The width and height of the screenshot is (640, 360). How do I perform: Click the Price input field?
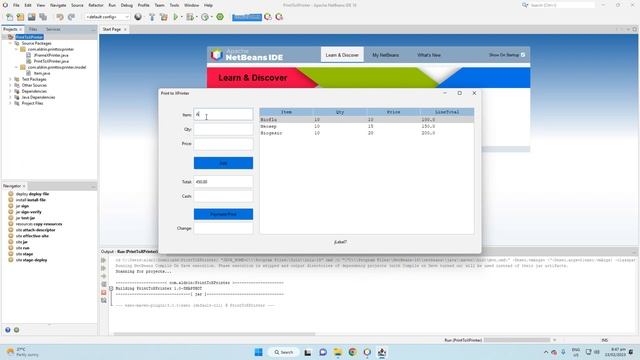[223, 144]
